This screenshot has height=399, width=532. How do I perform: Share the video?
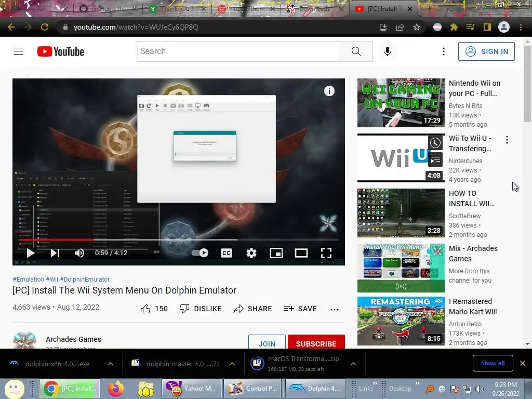coord(253,309)
